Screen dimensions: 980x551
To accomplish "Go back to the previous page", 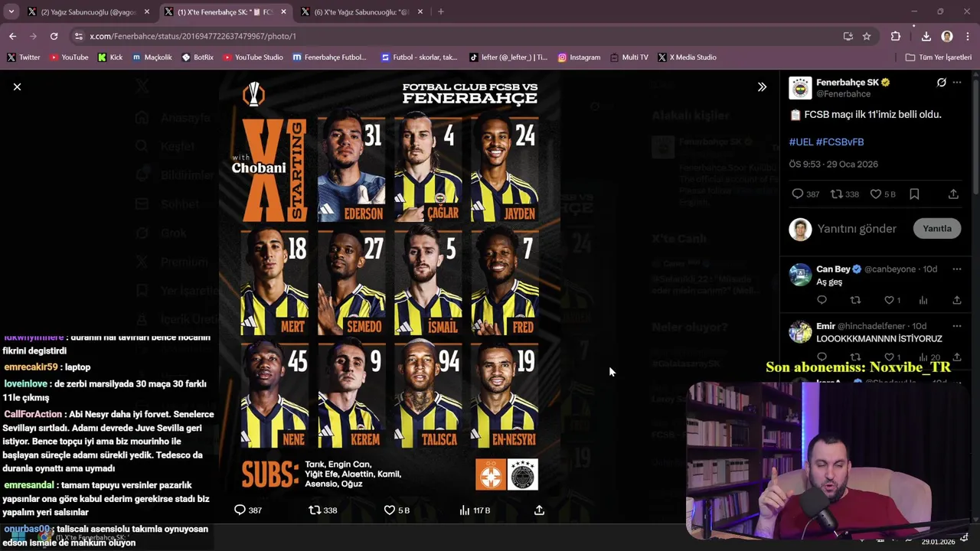I will pos(12,36).
